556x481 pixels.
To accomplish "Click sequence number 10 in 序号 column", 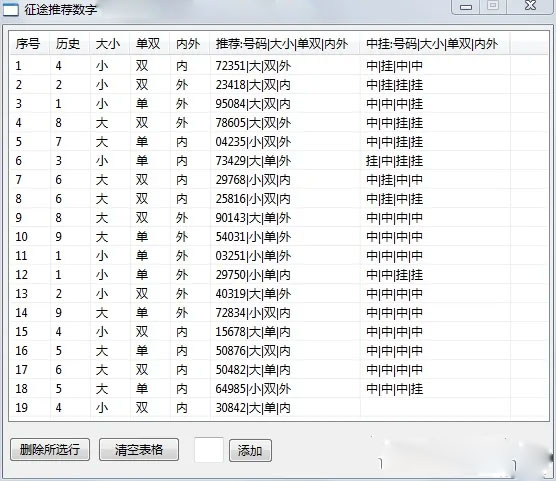I will tap(21, 237).
